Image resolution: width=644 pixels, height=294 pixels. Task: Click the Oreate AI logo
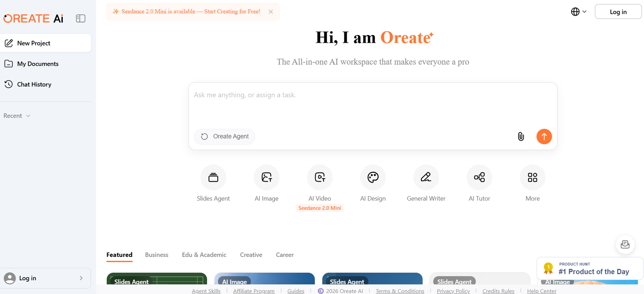(33, 19)
